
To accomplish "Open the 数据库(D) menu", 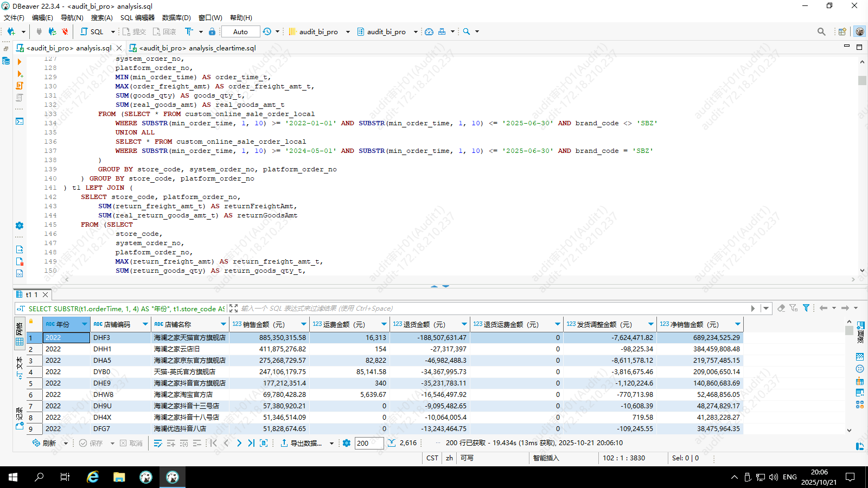I will (x=176, y=17).
